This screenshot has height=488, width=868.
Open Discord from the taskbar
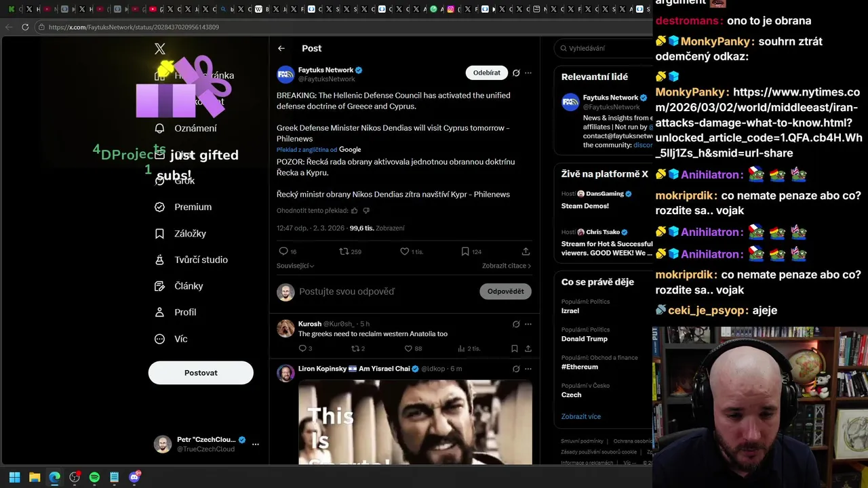[134, 477]
